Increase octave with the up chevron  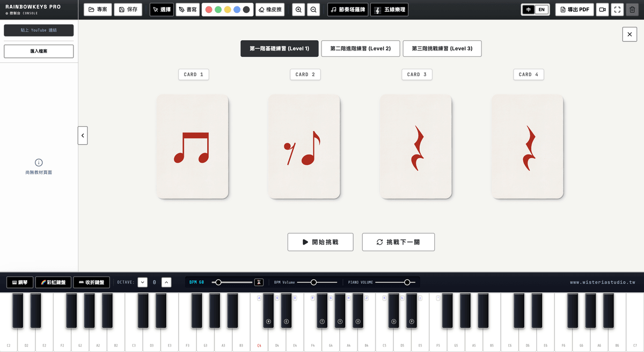166,282
